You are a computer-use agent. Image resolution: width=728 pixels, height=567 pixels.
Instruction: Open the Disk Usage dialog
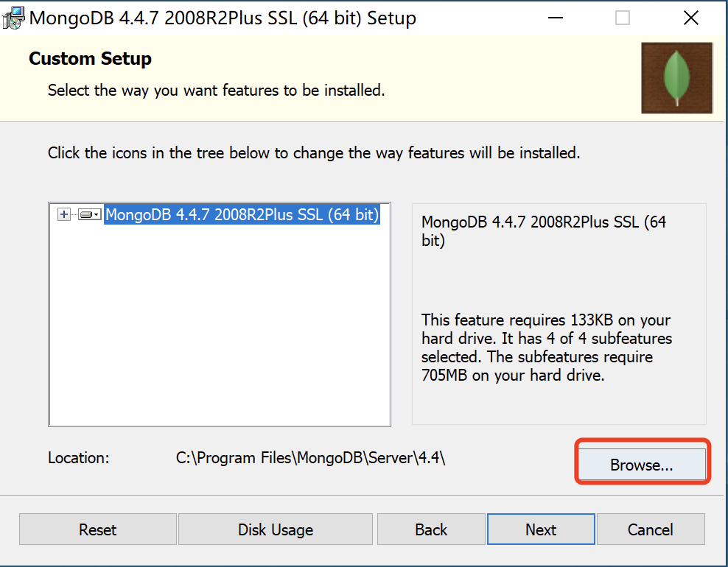pyautogui.click(x=276, y=529)
